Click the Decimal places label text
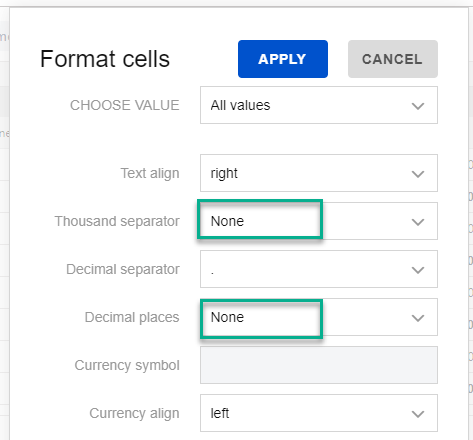Image resolution: width=473 pixels, height=440 pixels. (x=132, y=317)
